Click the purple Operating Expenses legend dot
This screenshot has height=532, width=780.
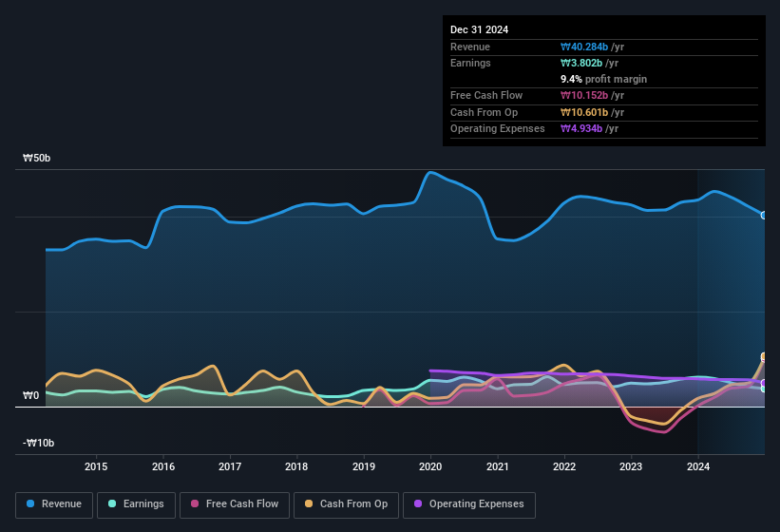pyautogui.click(x=418, y=503)
